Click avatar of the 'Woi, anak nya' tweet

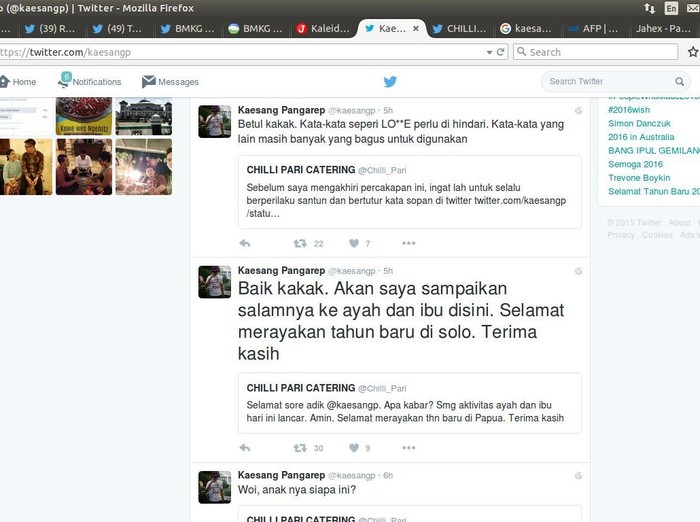tap(215, 487)
